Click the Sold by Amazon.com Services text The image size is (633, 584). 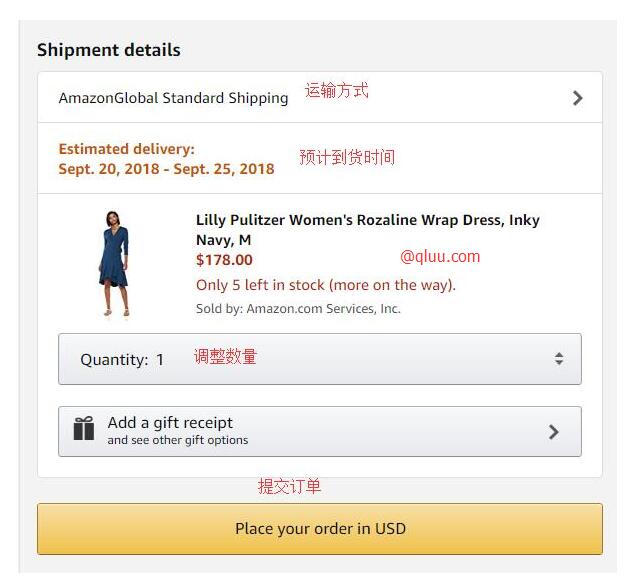[298, 309]
